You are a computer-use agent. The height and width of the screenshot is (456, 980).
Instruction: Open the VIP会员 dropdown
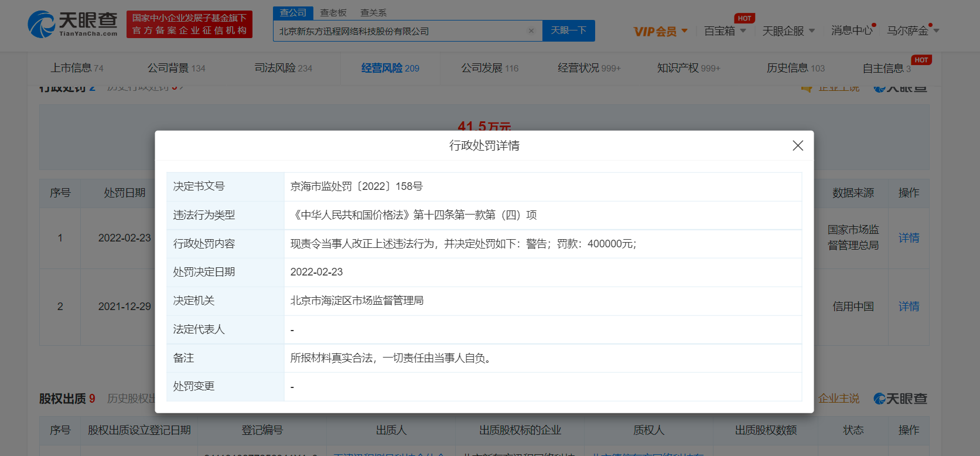coord(661,31)
